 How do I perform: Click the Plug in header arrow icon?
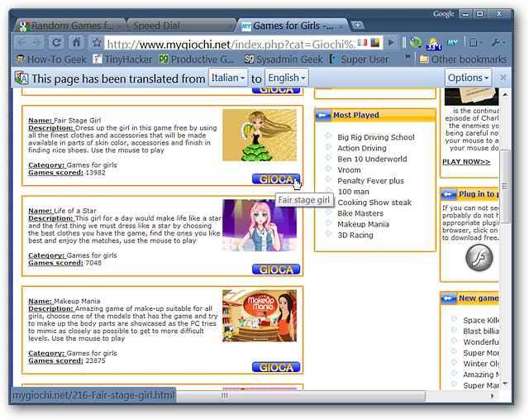point(448,194)
